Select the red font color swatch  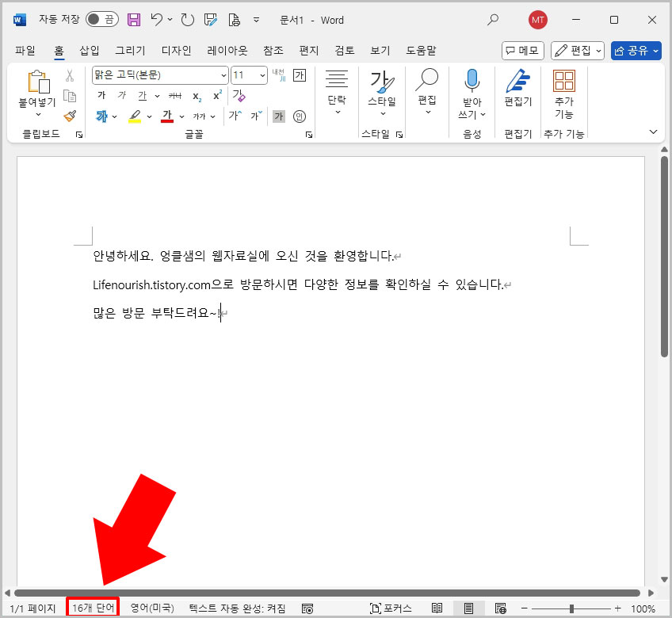(x=169, y=116)
